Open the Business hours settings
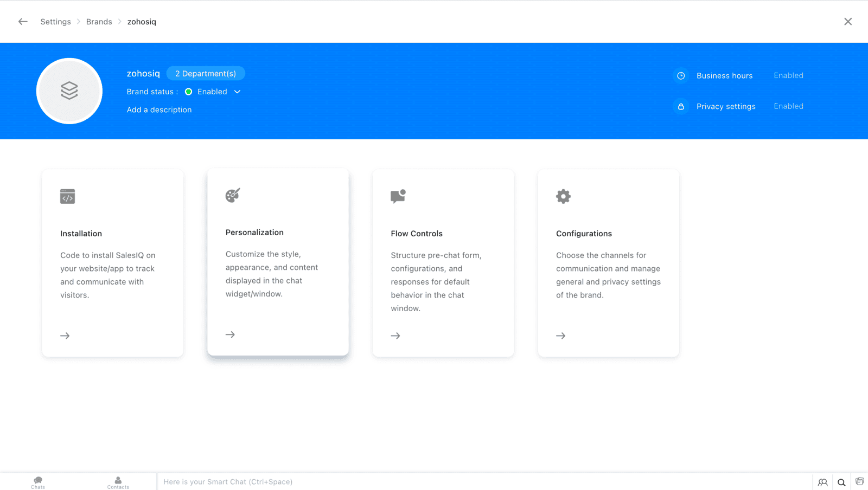The image size is (868, 490). [725, 76]
